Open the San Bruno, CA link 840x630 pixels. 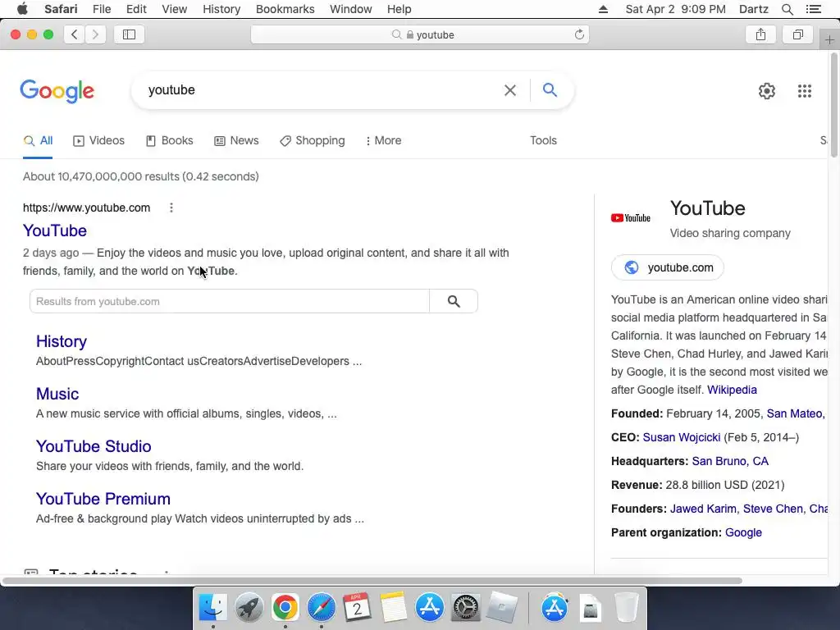[730, 461]
